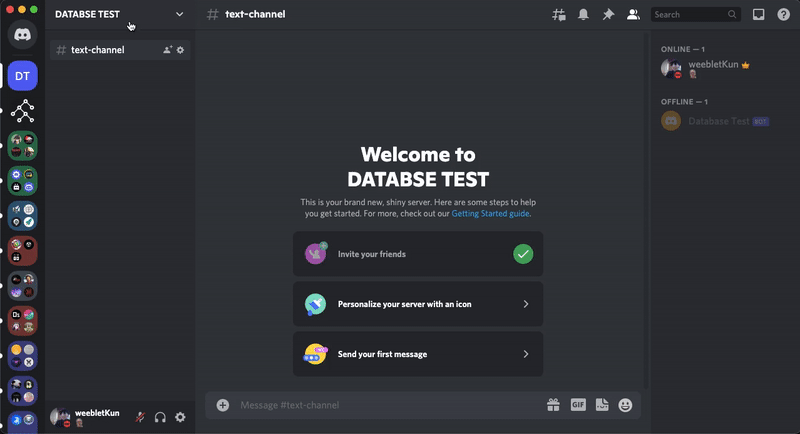Click the text-channel title in header

(255, 14)
